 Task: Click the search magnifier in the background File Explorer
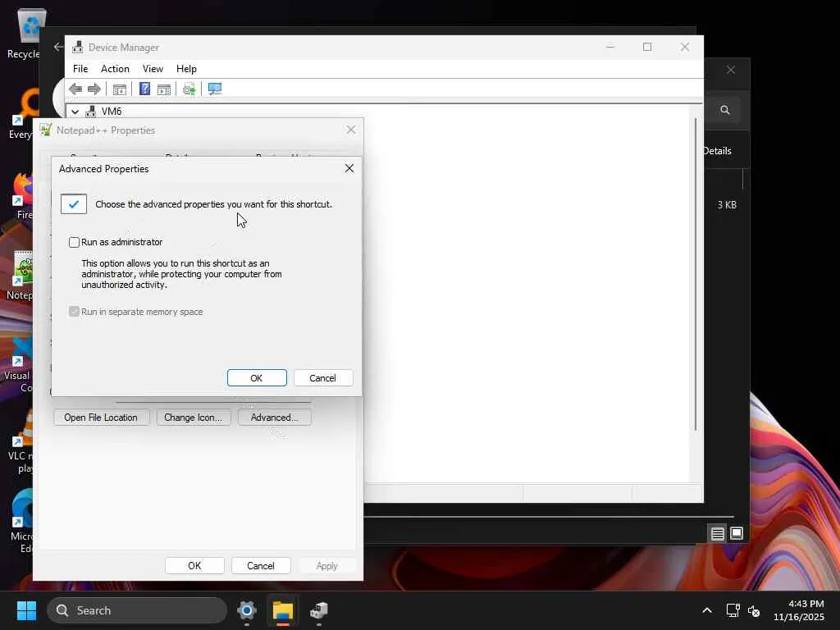[x=725, y=110]
